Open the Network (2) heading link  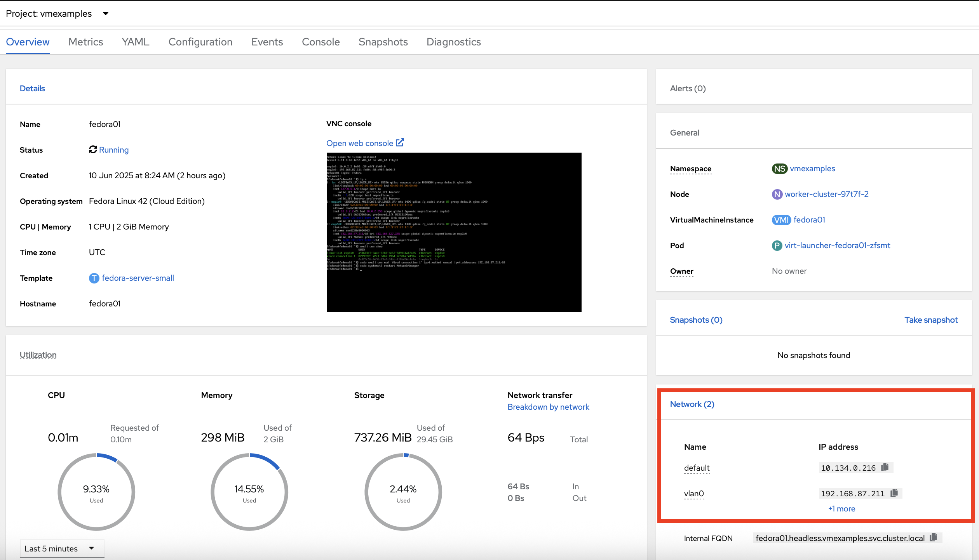coord(692,404)
